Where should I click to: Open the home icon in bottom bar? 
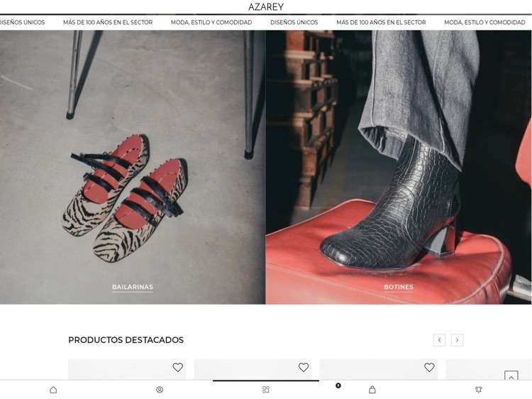coord(53,390)
